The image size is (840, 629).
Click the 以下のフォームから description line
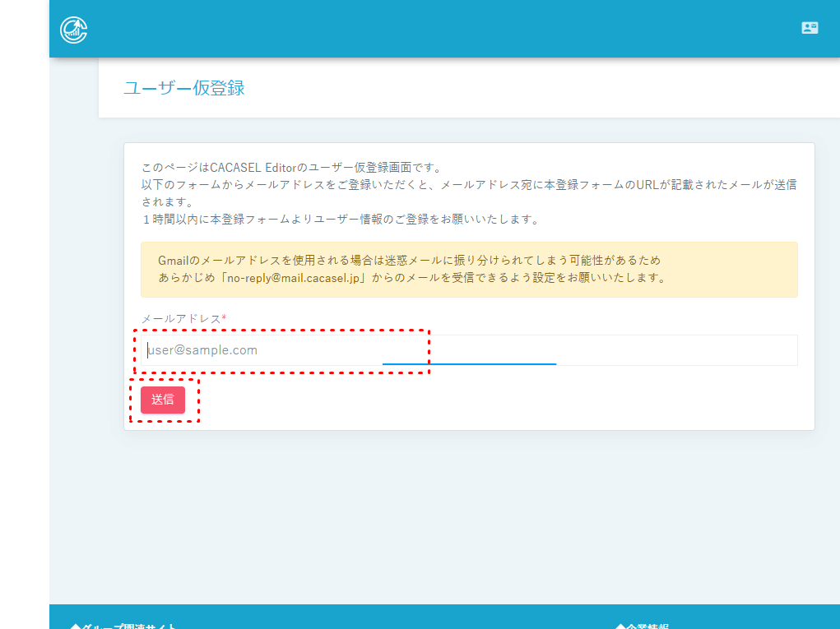tap(468, 185)
